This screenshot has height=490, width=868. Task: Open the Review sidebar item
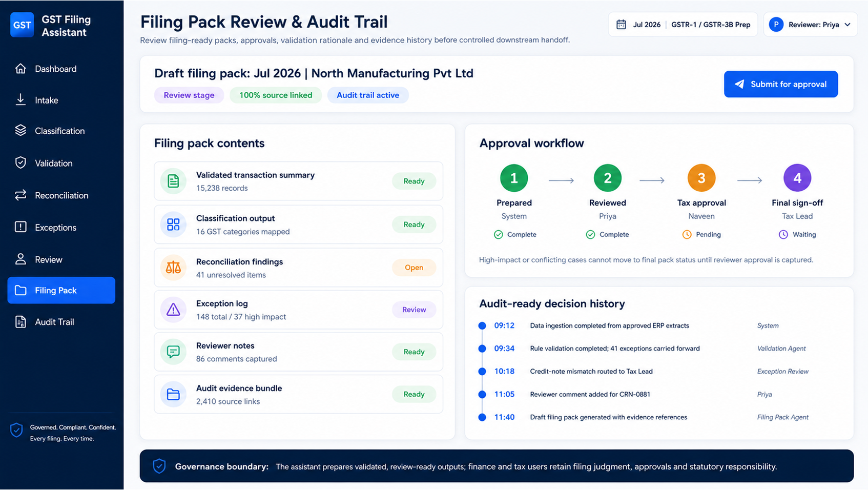pyautogui.click(x=61, y=259)
